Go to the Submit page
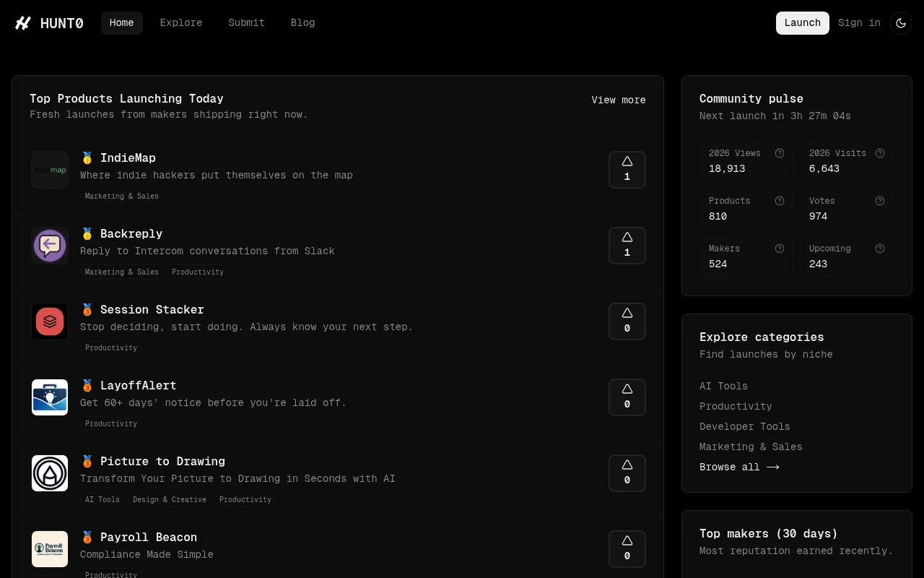Screen dimensions: 924x578 click(246, 22)
